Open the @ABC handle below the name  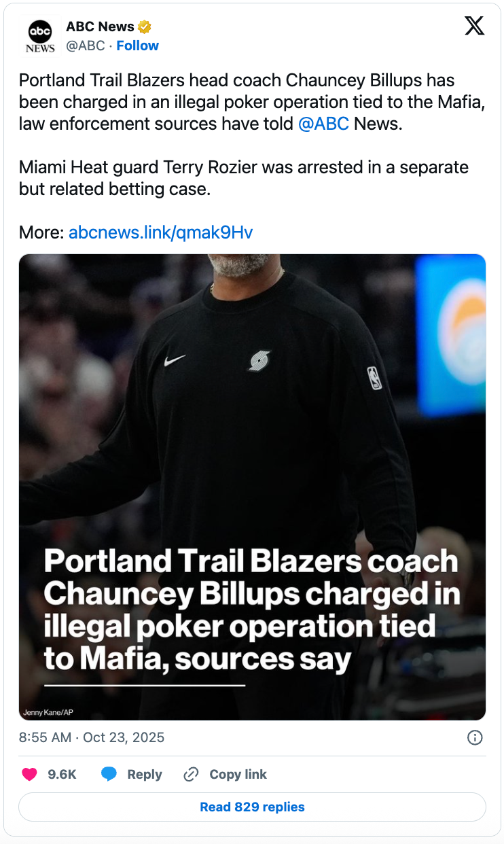tap(86, 46)
